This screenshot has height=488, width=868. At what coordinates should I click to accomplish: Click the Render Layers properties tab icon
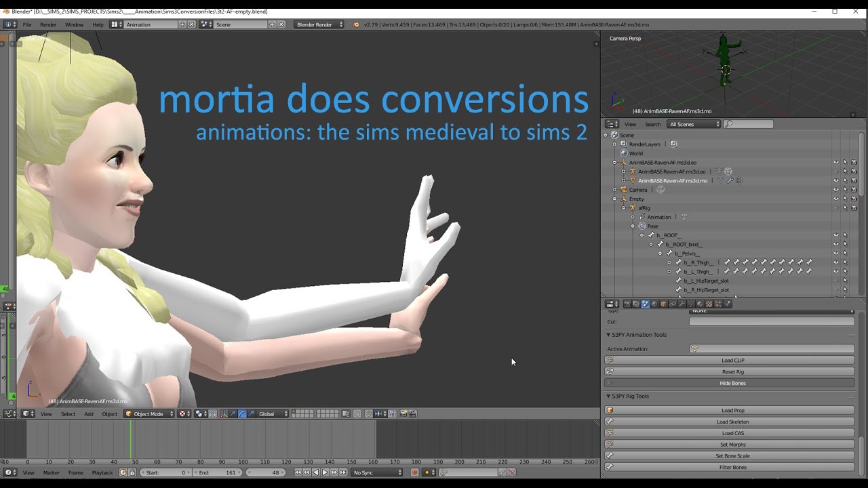636,304
